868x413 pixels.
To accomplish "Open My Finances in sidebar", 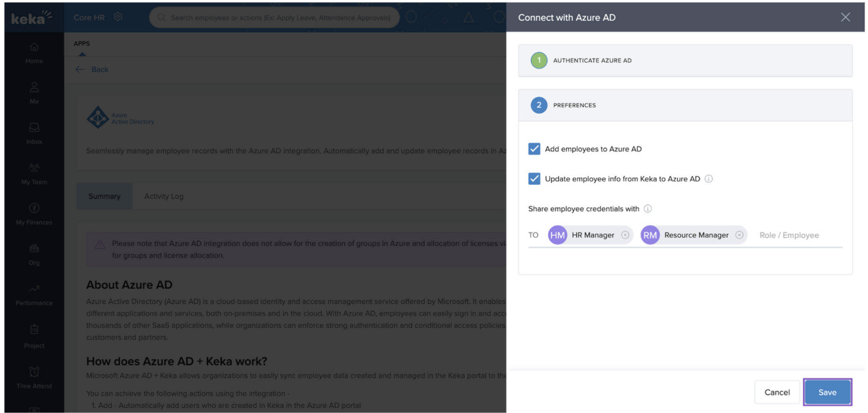I will click(34, 214).
